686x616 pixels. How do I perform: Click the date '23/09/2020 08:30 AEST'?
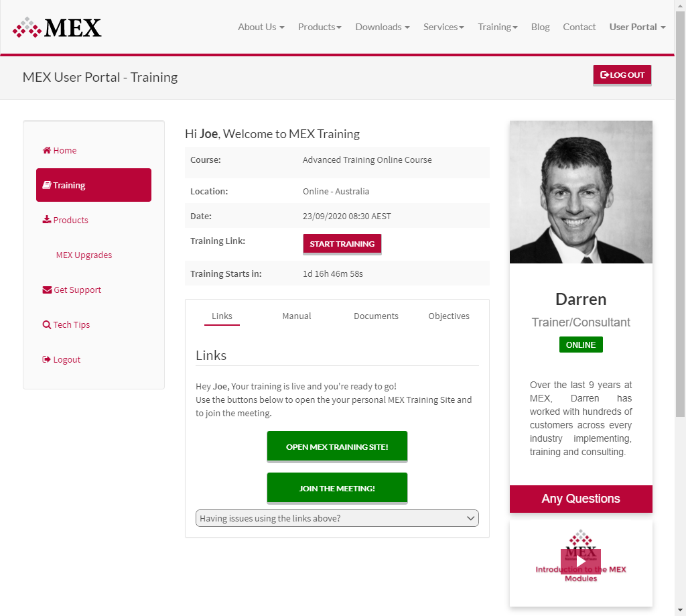tap(347, 217)
